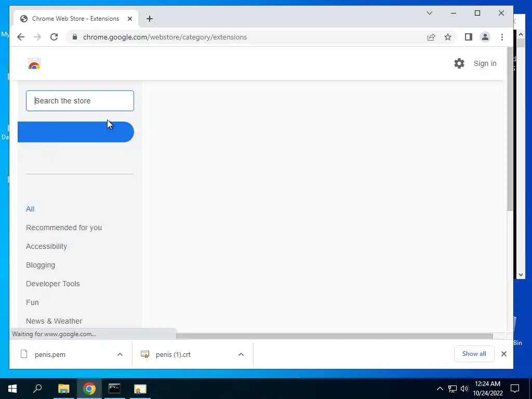Click the address bar URL
This screenshot has height=399, width=532.
pos(165,37)
